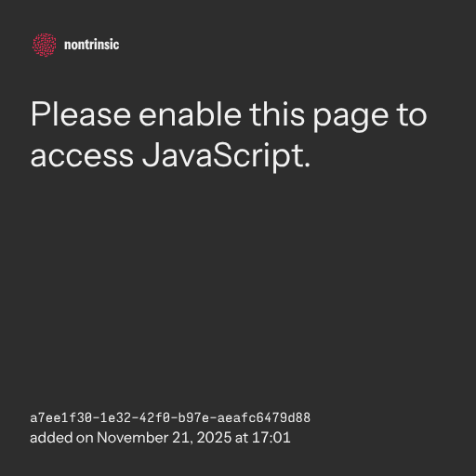The image size is (476, 476).
Task: Click the 17:01 timestamp
Action: pyautogui.click(x=271, y=438)
